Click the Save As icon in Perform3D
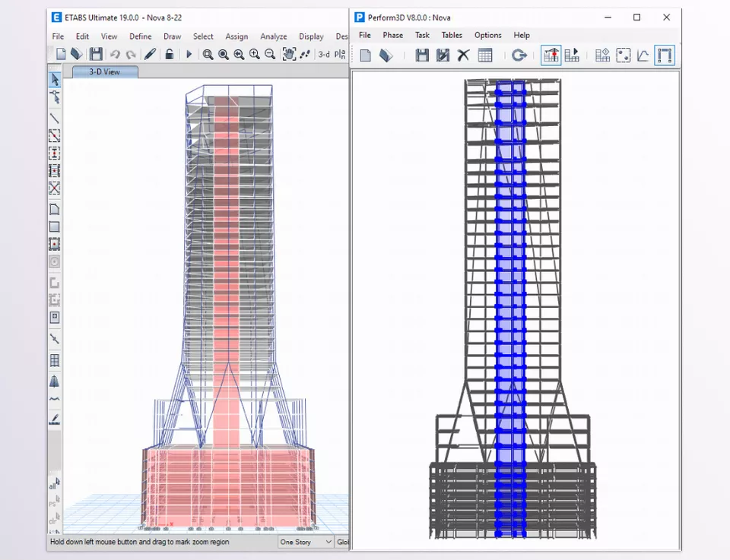The image size is (730, 560). pyautogui.click(x=443, y=55)
